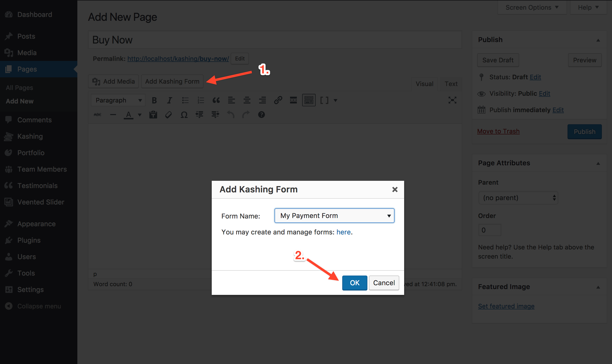The image size is (612, 364).
Task: Click the blue Publish button
Action: pos(584,132)
